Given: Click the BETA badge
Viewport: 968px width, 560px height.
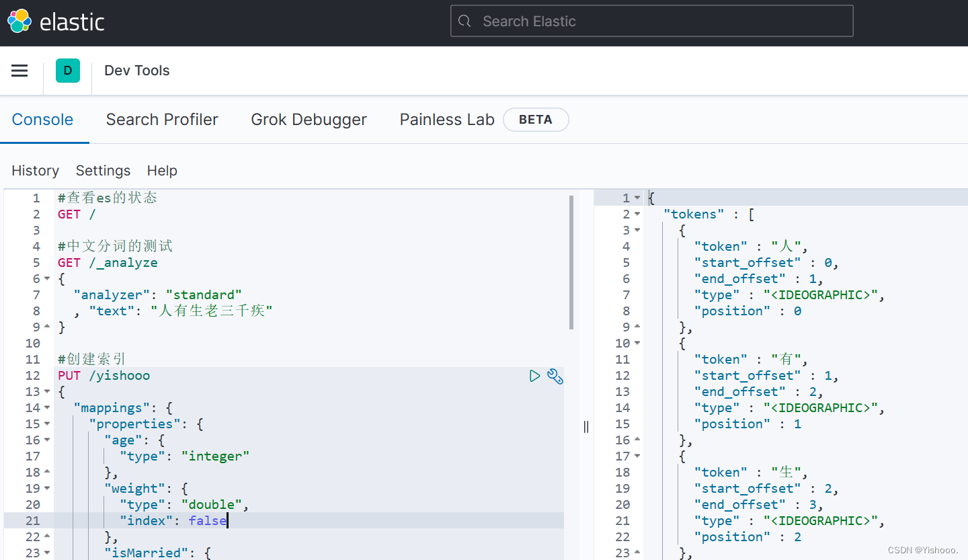Looking at the screenshot, I should [x=536, y=120].
